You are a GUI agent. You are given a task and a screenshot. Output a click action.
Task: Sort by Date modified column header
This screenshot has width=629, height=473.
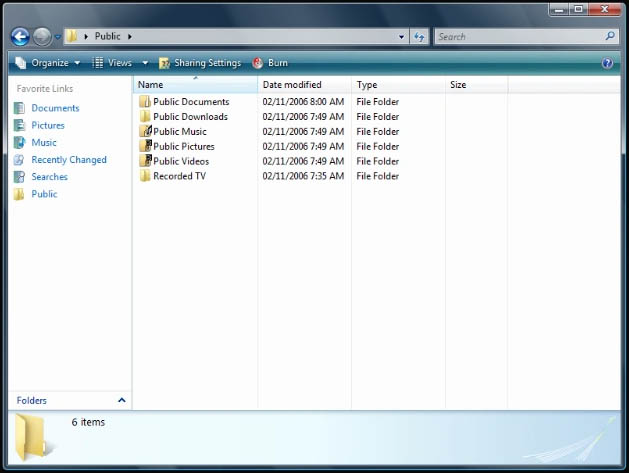304,85
